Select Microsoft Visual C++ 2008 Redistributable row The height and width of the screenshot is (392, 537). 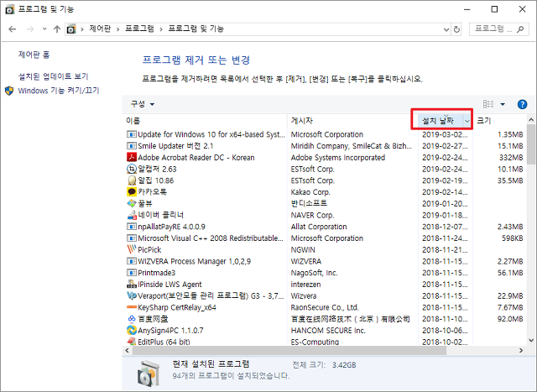point(325,238)
